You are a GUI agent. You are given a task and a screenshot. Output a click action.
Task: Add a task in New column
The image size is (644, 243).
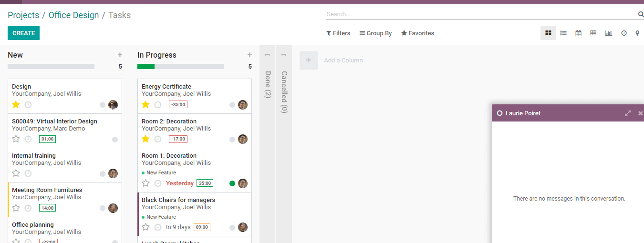pos(120,55)
